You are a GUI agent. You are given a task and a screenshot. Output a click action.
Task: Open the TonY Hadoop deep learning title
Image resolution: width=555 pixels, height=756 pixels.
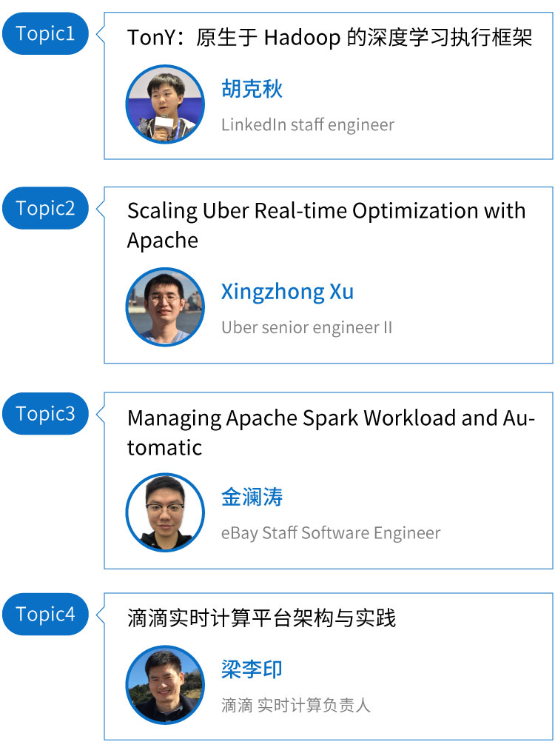[329, 38]
